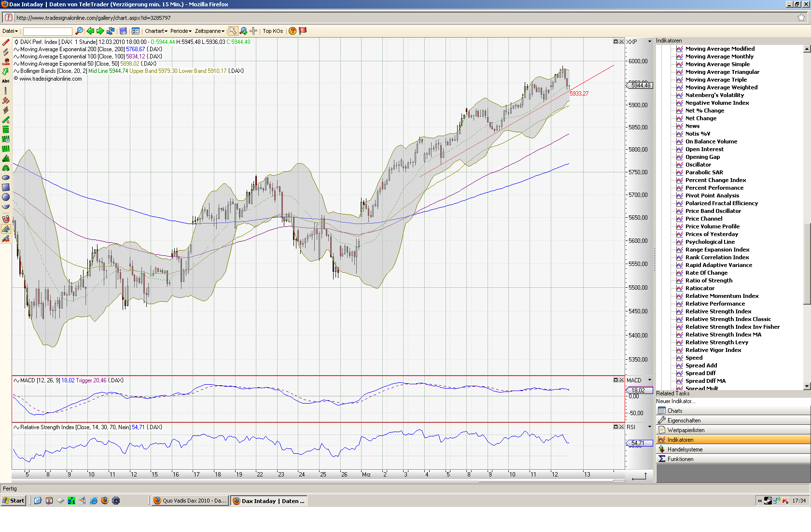Image resolution: width=811 pixels, height=532 pixels.
Task: Click the refresh chart icon
Action: tap(111, 31)
